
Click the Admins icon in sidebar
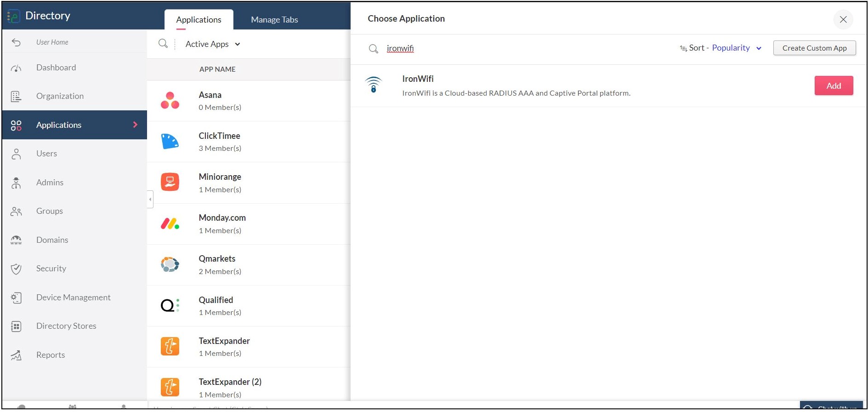pos(16,183)
